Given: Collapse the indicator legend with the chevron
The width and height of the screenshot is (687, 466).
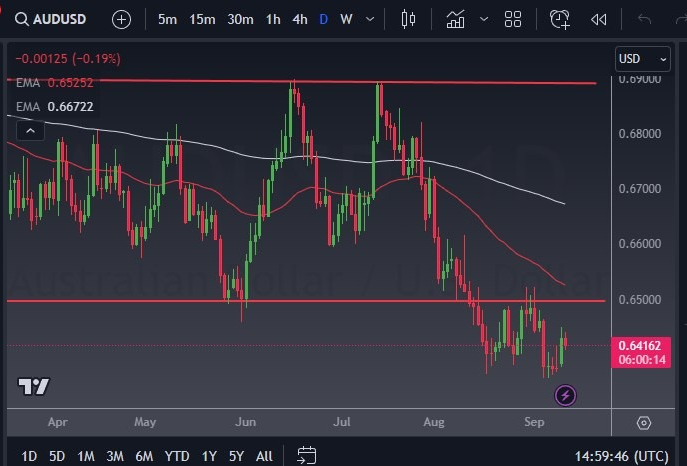Looking at the screenshot, I should (30, 130).
